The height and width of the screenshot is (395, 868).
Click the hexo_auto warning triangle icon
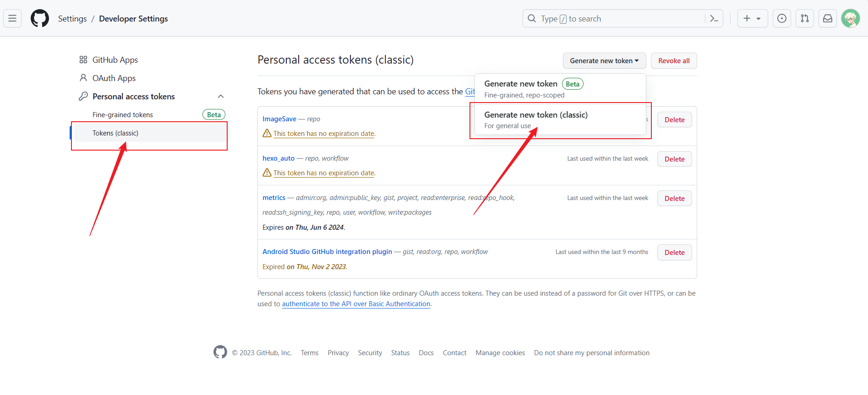click(267, 173)
